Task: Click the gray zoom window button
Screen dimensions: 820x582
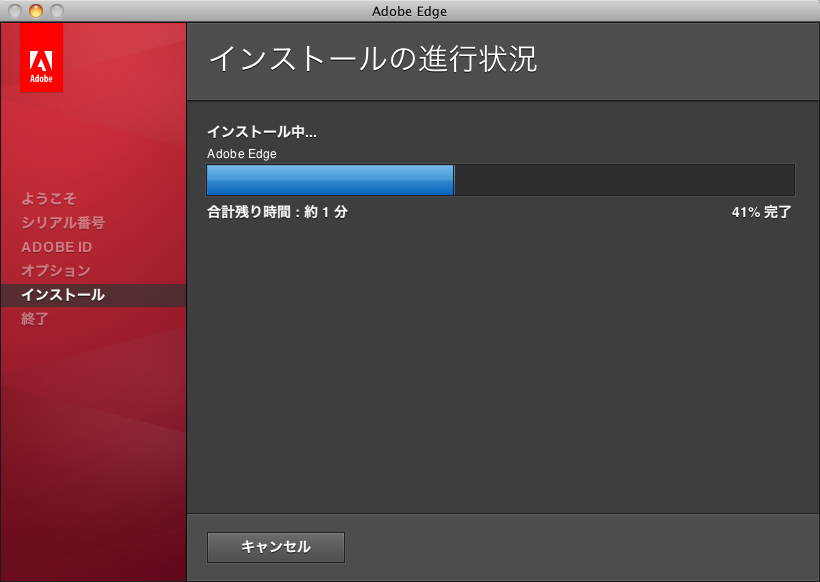Action: tap(56, 11)
